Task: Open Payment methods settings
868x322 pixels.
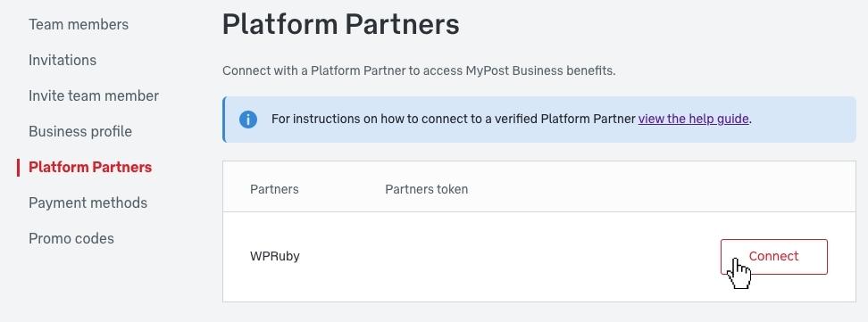Action: point(88,203)
